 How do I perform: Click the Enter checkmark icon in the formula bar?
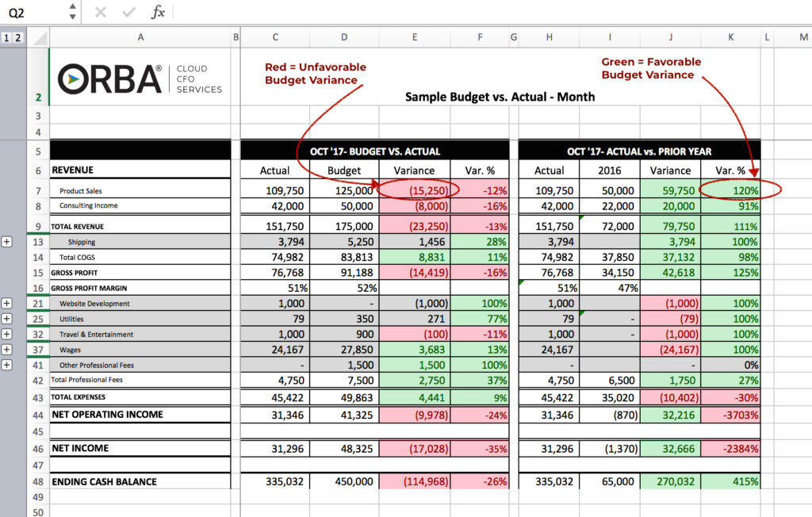pyautogui.click(x=127, y=12)
